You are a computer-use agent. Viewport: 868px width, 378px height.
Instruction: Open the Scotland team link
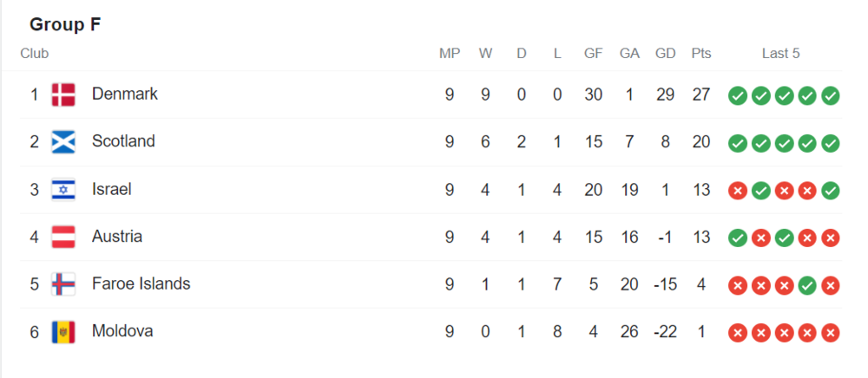click(123, 141)
